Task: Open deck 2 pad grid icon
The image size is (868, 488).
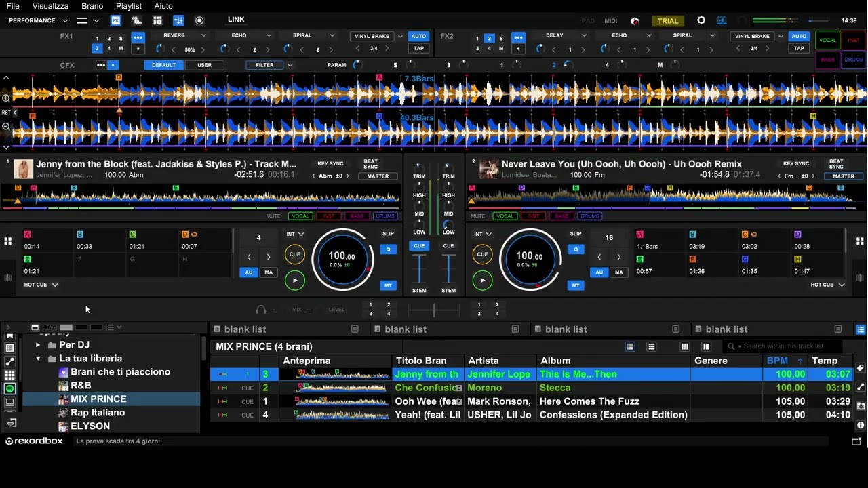Action: point(860,241)
